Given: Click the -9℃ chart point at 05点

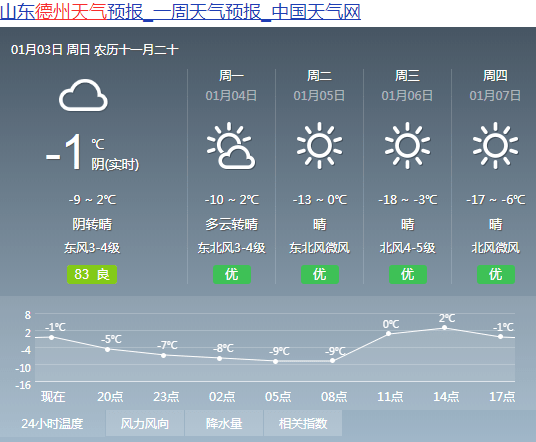Looking at the screenshot, I should (x=276, y=361).
